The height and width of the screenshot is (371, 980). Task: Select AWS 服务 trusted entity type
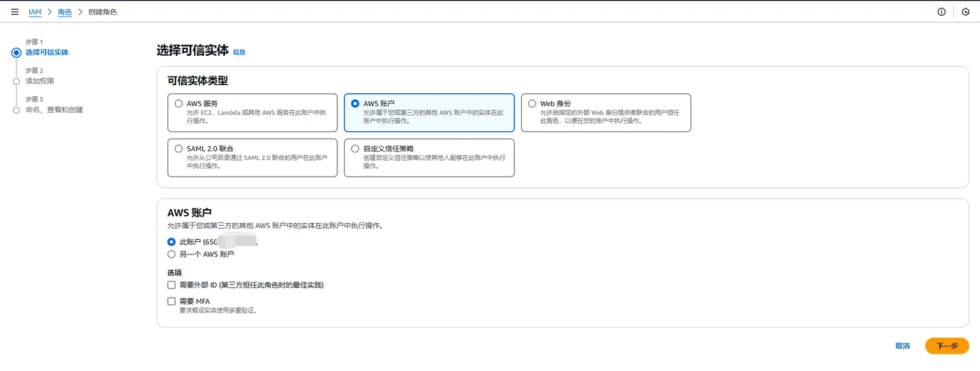(252, 113)
